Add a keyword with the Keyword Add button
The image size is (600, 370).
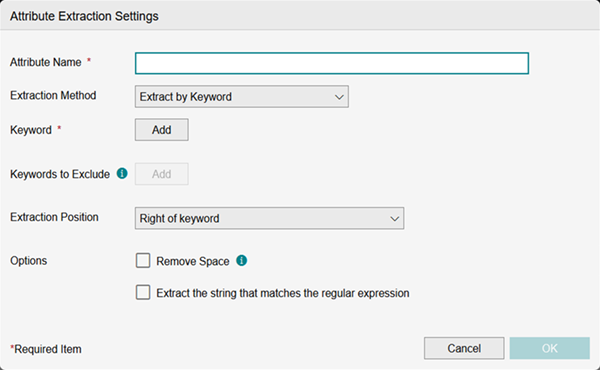coord(161,130)
